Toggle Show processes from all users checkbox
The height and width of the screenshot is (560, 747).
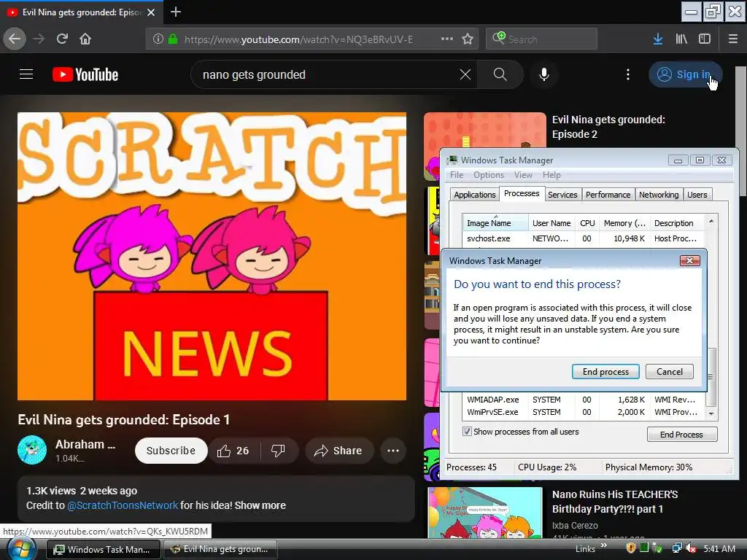tap(468, 432)
